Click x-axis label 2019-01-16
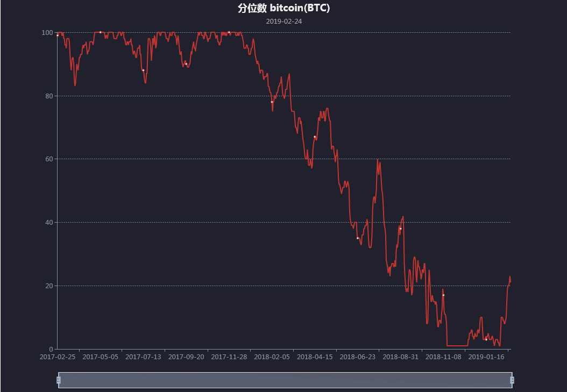This screenshot has height=392, width=567. pos(486,357)
